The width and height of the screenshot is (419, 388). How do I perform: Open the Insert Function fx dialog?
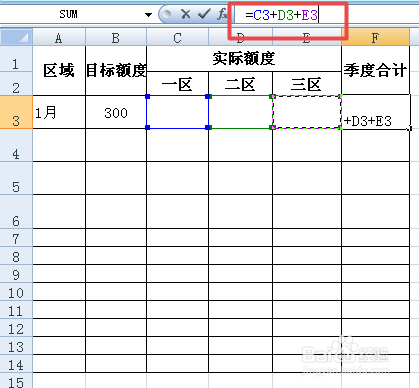click(x=222, y=14)
